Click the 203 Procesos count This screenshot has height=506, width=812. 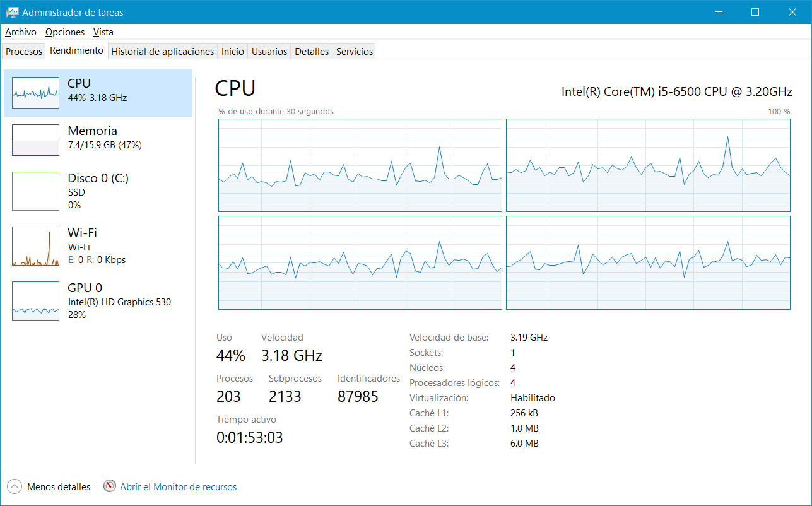(x=228, y=396)
